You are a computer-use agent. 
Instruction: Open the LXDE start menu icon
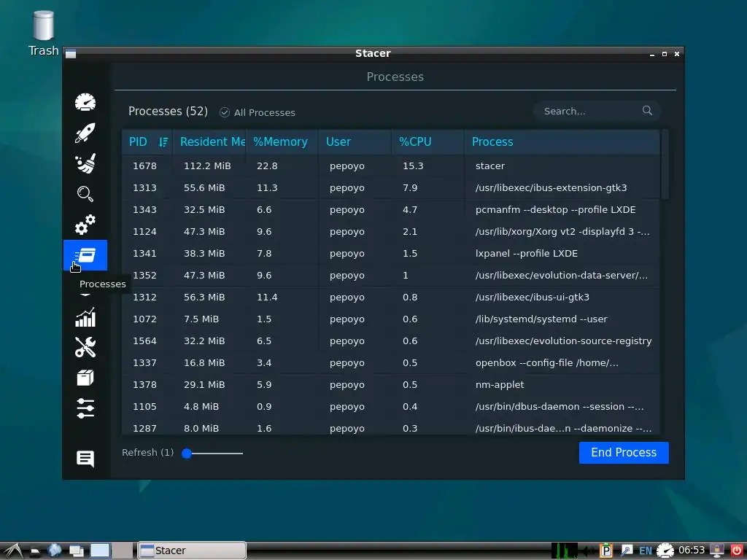pyautogui.click(x=13, y=551)
